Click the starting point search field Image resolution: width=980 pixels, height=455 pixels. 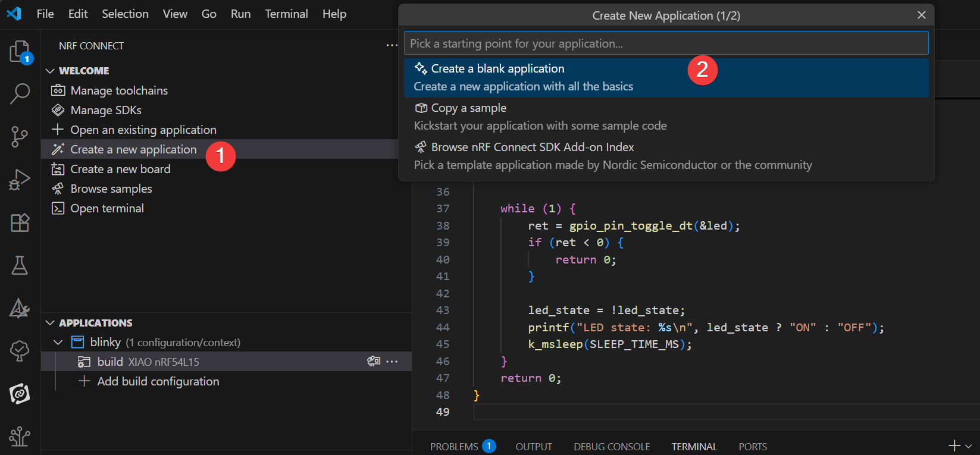[666, 43]
